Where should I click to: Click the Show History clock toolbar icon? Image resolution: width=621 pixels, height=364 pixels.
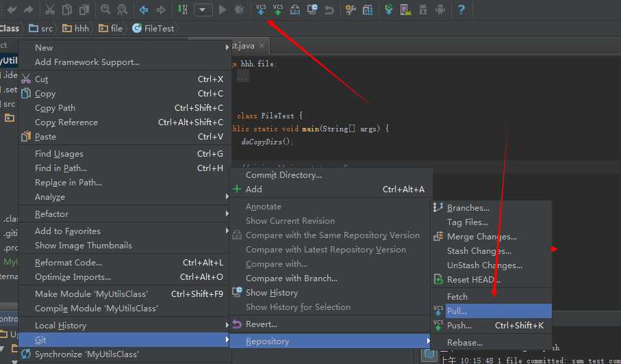(312, 10)
